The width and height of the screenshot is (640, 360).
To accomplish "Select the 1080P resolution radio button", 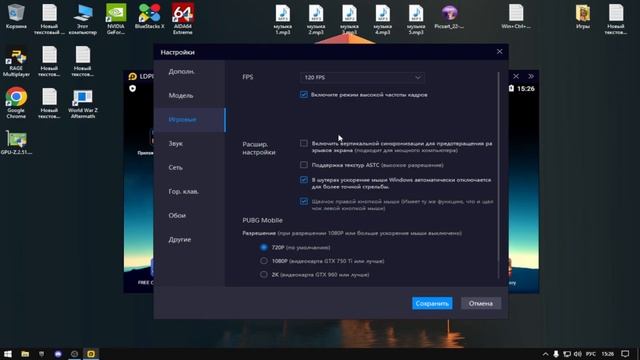I will pos(264,261).
